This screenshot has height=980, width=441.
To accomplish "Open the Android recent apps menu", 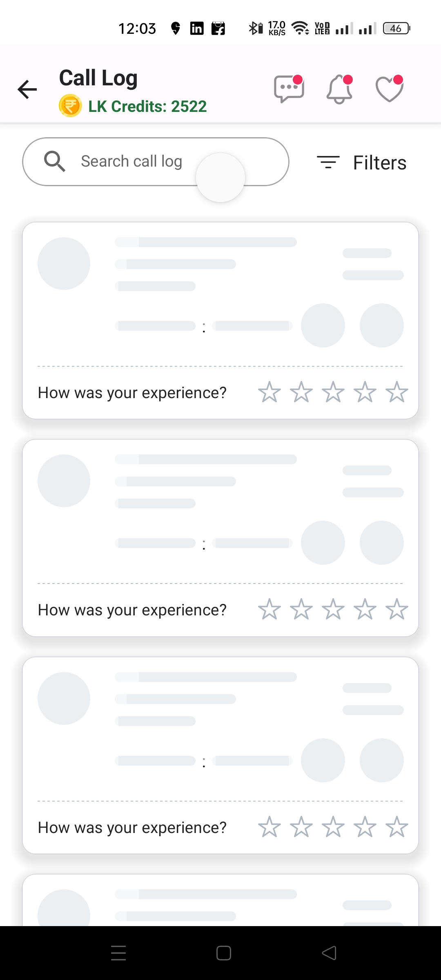I will point(118,953).
